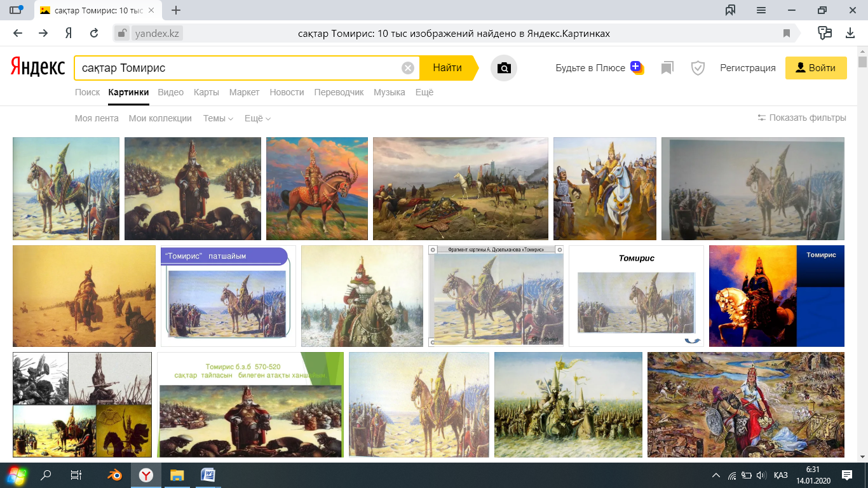Expand the 'Ещё' dropdown under the tabs
868x488 pixels.
click(x=257, y=118)
